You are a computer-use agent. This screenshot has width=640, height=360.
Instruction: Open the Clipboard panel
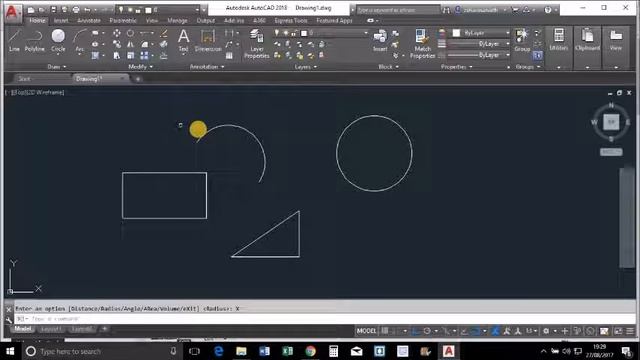587,40
